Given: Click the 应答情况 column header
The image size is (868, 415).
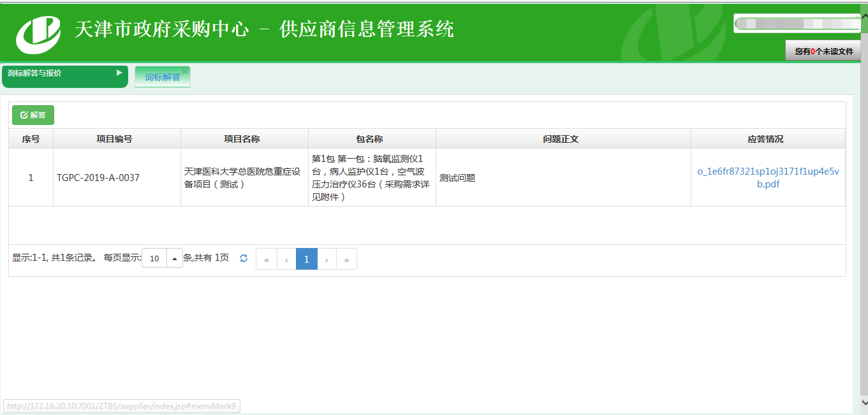Looking at the screenshot, I should click(x=768, y=139).
